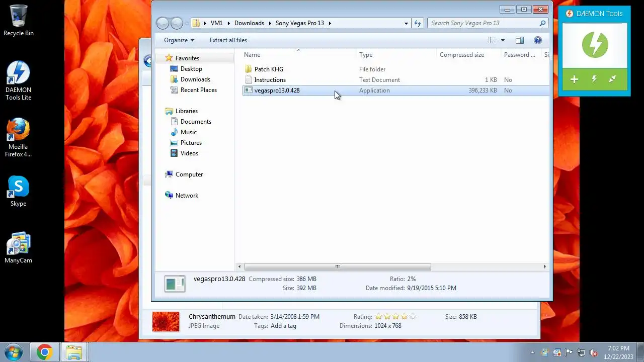Select the vegaspro13.0.428 application file

pyautogui.click(x=395, y=90)
